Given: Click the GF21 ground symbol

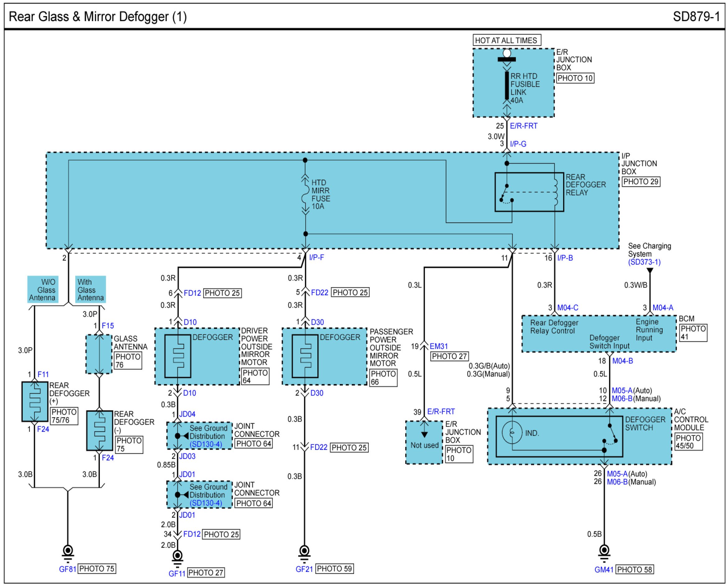Looking at the screenshot, I should pos(305,552).
